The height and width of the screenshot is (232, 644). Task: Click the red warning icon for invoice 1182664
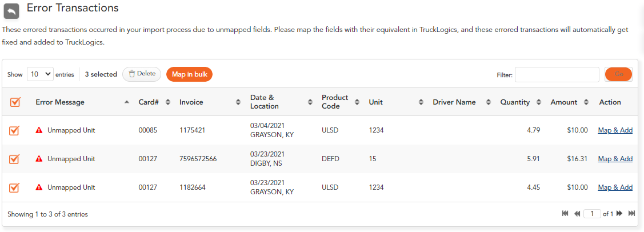coord(39,187)
